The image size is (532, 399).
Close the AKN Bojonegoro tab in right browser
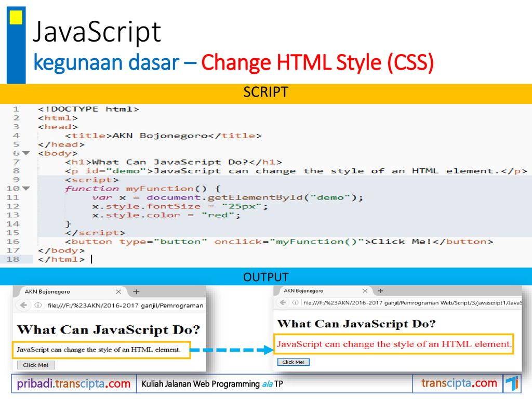(365, 291)
